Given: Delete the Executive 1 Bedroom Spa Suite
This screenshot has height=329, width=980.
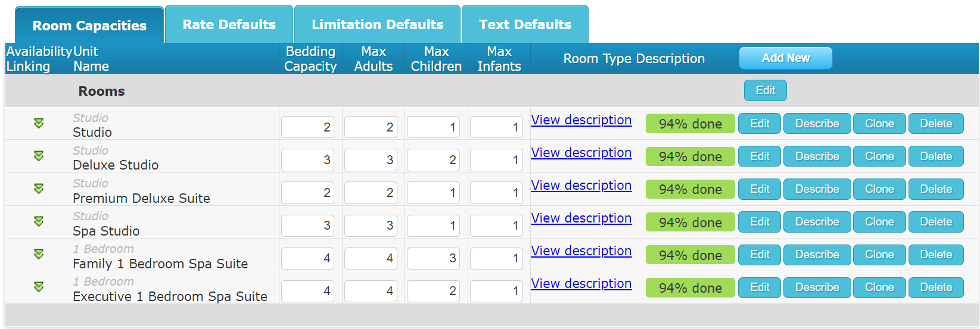Looking at the screenshot, I should click(x=936, y=287).
